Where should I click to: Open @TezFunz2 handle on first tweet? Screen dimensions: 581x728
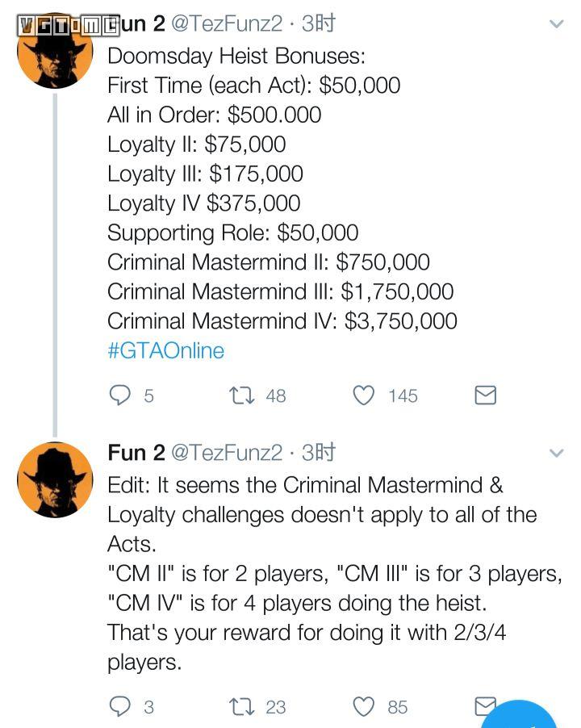click(x=227, y=24)
